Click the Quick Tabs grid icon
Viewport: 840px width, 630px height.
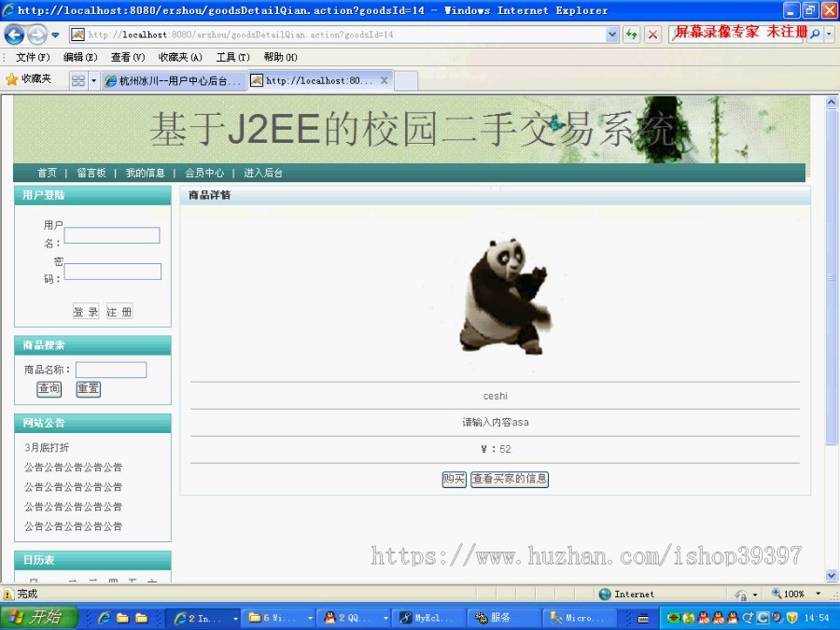coord(78,81)
